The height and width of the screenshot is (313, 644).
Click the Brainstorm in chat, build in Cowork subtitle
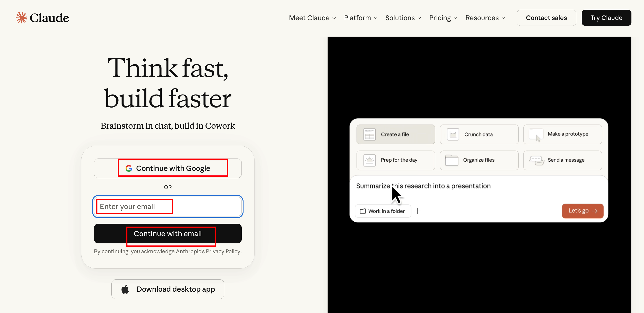(168, 126)
